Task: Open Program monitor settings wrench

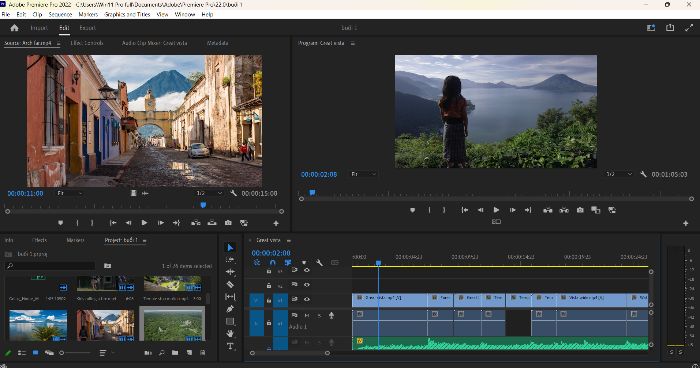Action: coord(643,174)
